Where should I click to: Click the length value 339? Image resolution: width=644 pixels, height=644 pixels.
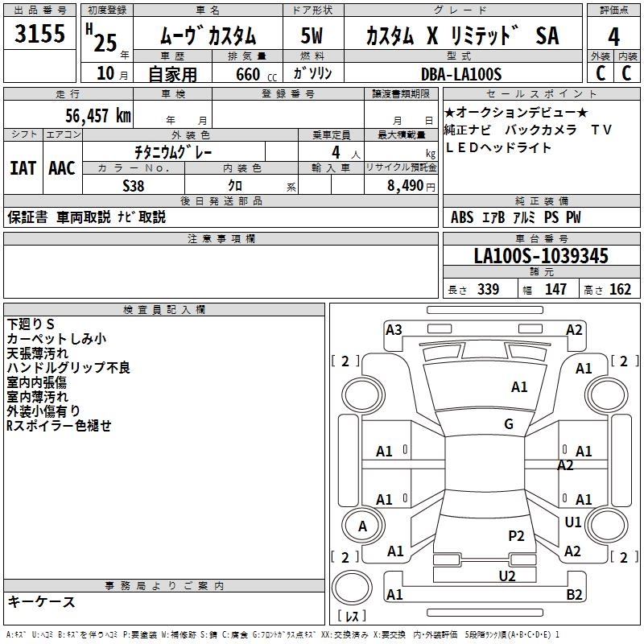point(489,289)
